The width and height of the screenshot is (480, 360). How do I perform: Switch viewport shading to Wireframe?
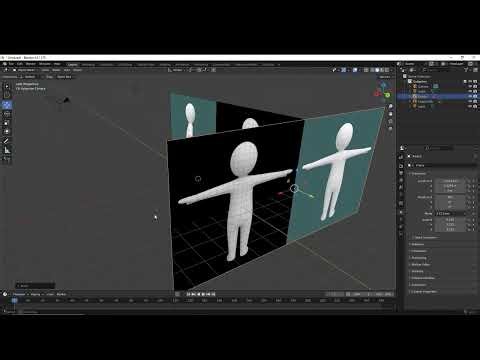click(x=372, y=70)
